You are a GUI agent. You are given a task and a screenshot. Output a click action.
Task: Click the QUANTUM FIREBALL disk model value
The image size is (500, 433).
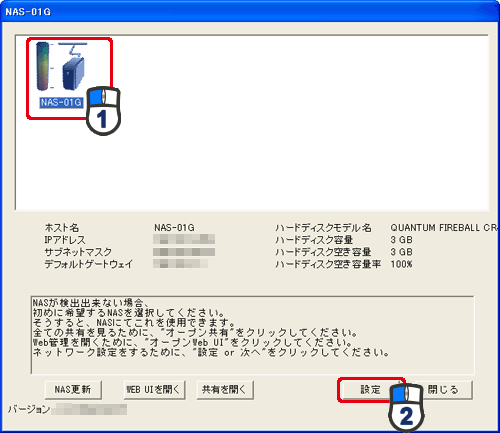(444, 228)
